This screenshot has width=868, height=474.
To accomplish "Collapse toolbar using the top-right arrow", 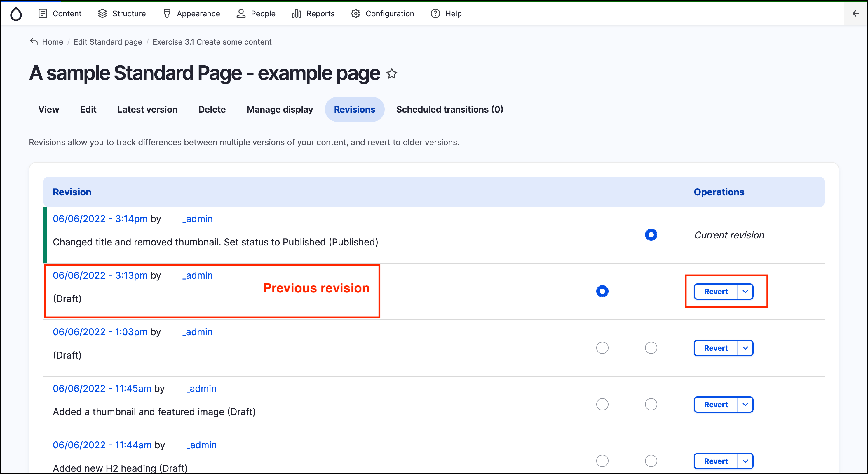I will click(855, 13).
